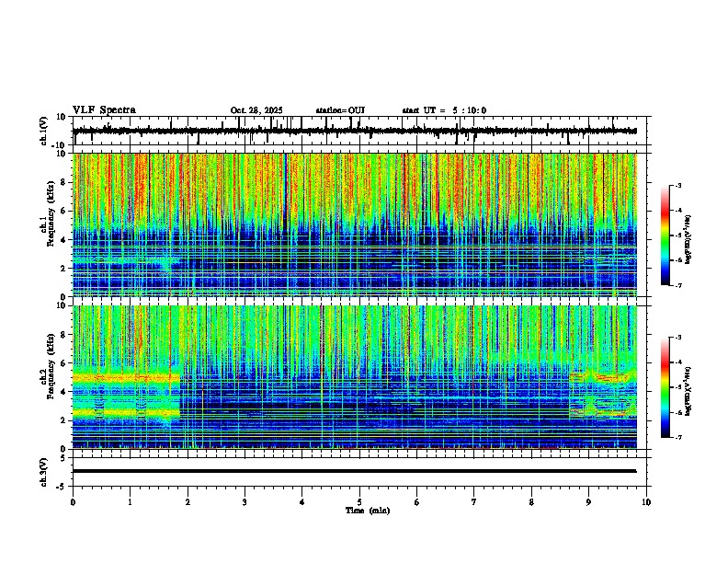Click the ch.2 emission patch near minute 9
The image size is (728, 563).
click(603, 393)
